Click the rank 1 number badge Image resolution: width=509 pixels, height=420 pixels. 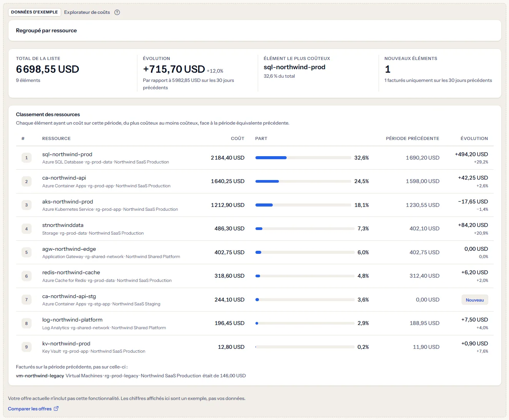pyautogui.click(x=27, y=158)
